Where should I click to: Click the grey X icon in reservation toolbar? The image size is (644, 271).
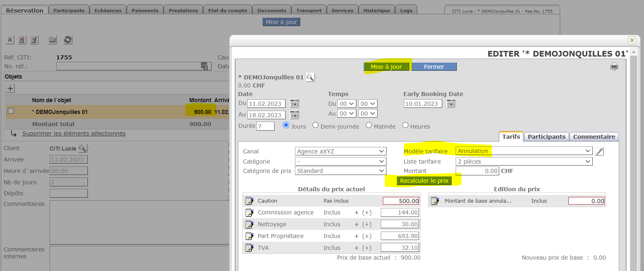(10, 40)
